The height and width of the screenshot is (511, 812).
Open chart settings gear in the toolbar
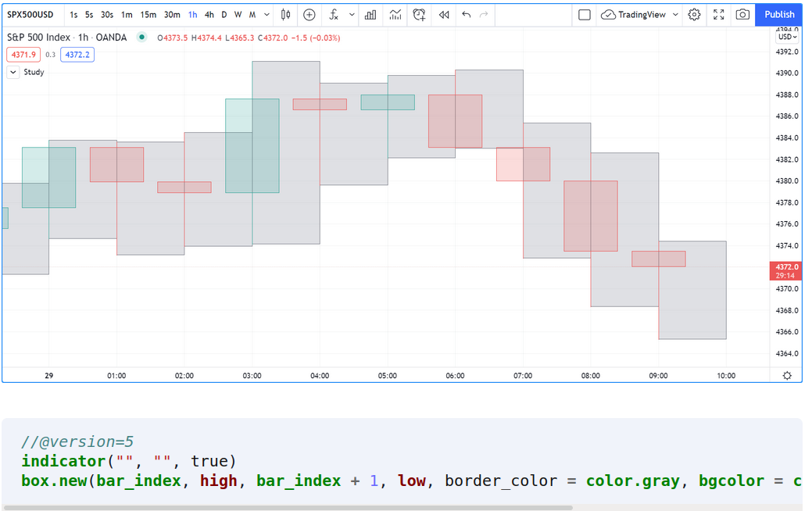[695, 15]
